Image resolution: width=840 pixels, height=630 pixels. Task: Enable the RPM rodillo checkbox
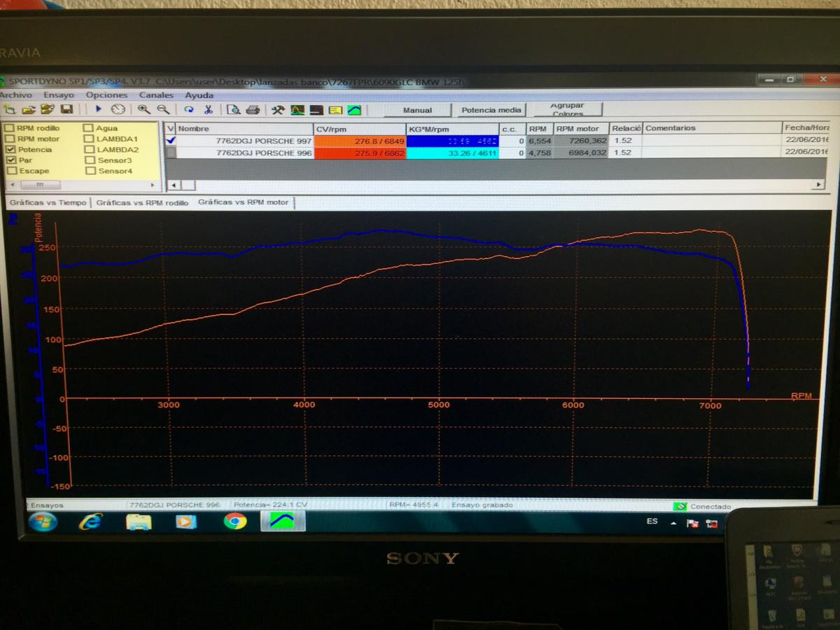tap(9, 128)
